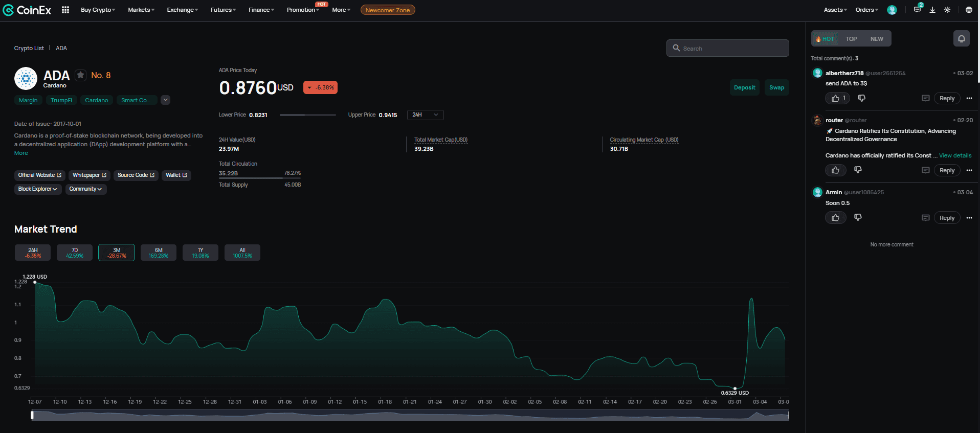Image resolution: width=980 pixels, height=433 pixels.
Task: Open comment thread icon on Armin's comment
Action: pos(925,218)
